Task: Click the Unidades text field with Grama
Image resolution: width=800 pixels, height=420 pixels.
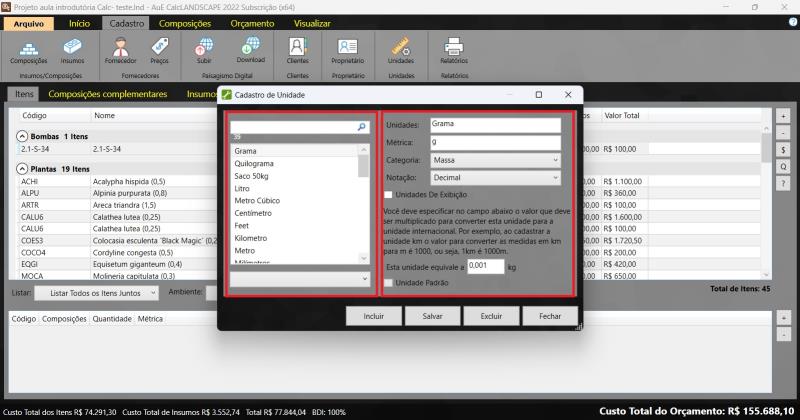Action: [x=495, y=125]
